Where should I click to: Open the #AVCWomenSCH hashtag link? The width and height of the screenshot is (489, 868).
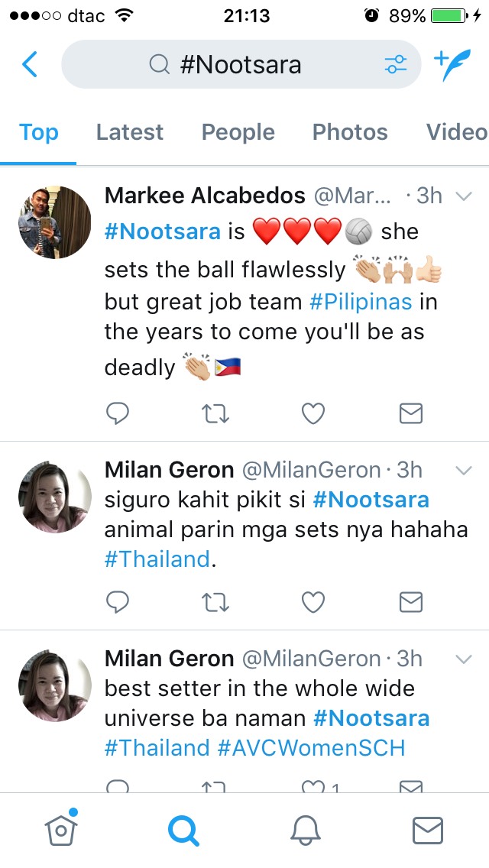tap(311, 747)
